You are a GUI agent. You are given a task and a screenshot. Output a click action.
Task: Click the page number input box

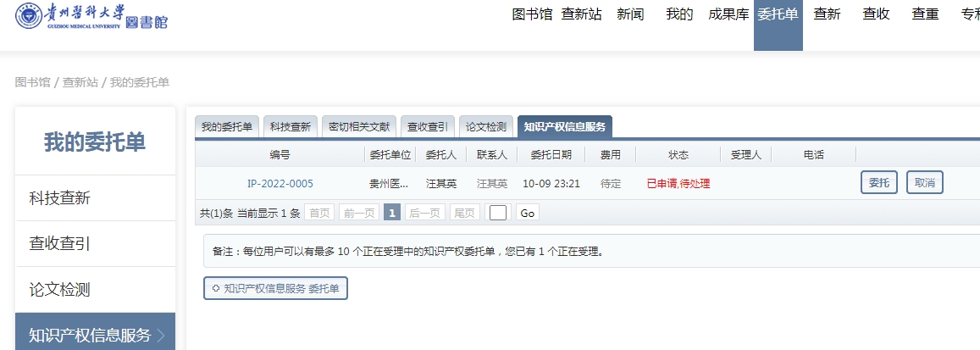point(498,213)
